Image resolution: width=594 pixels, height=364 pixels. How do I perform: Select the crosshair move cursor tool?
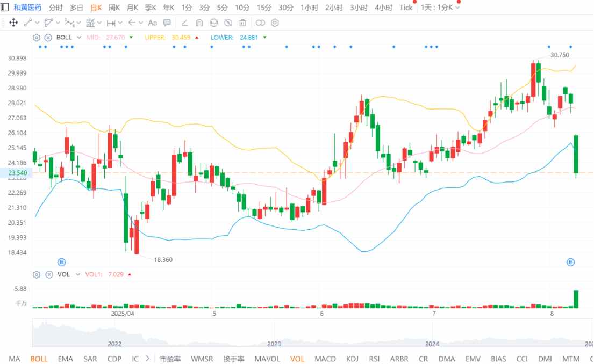[13, 23]
